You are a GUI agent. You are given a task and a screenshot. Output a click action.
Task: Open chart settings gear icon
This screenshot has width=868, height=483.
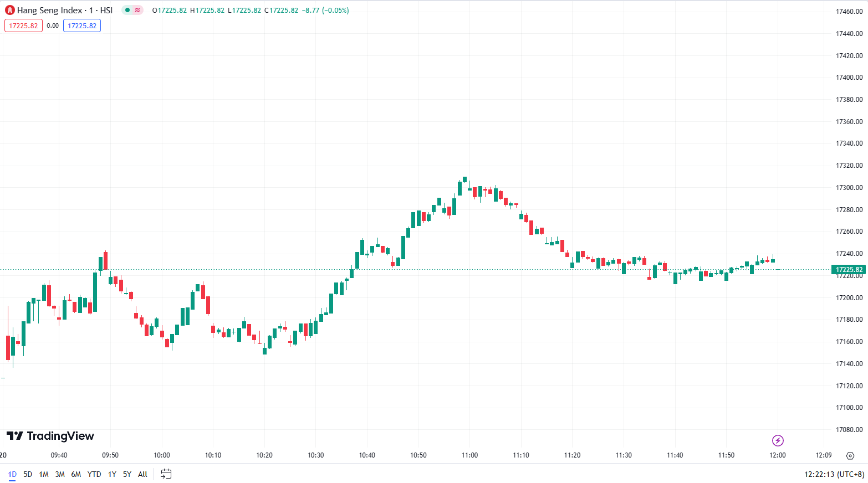point(850,456)
